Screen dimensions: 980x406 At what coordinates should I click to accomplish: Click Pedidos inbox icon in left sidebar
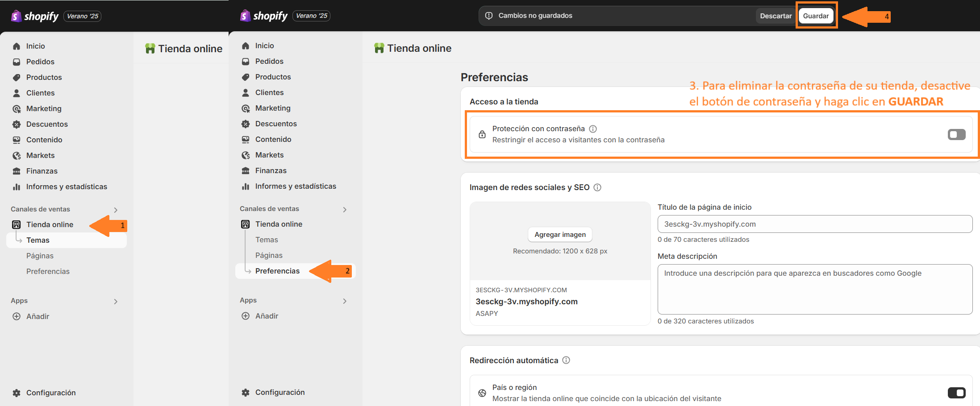pos(17,62)
